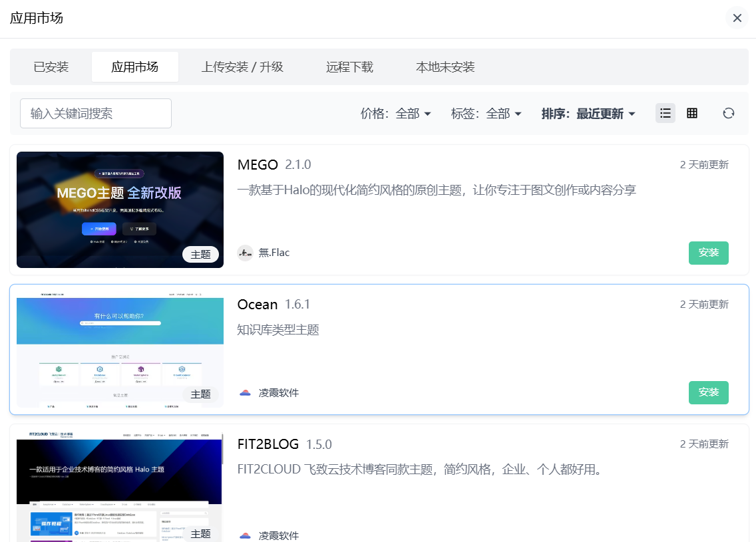Screen dimensions: 756x542
Task: Click the 無.Flac author avatar
Action: (245, 253)
